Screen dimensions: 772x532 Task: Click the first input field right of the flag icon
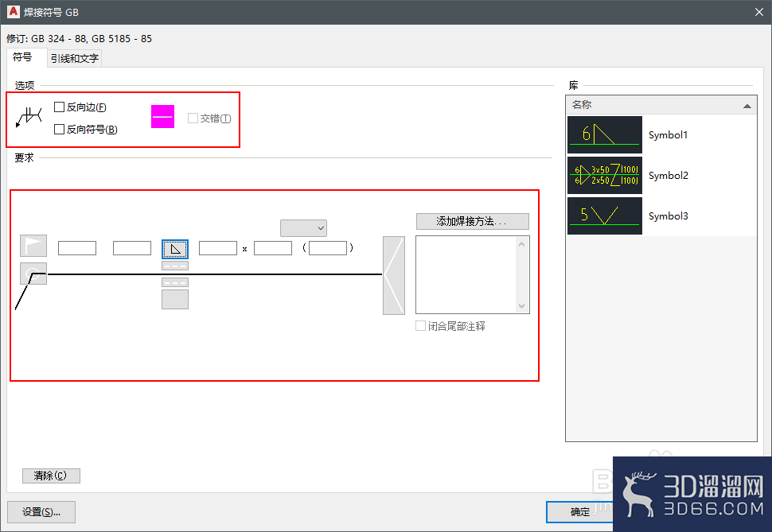77,248
